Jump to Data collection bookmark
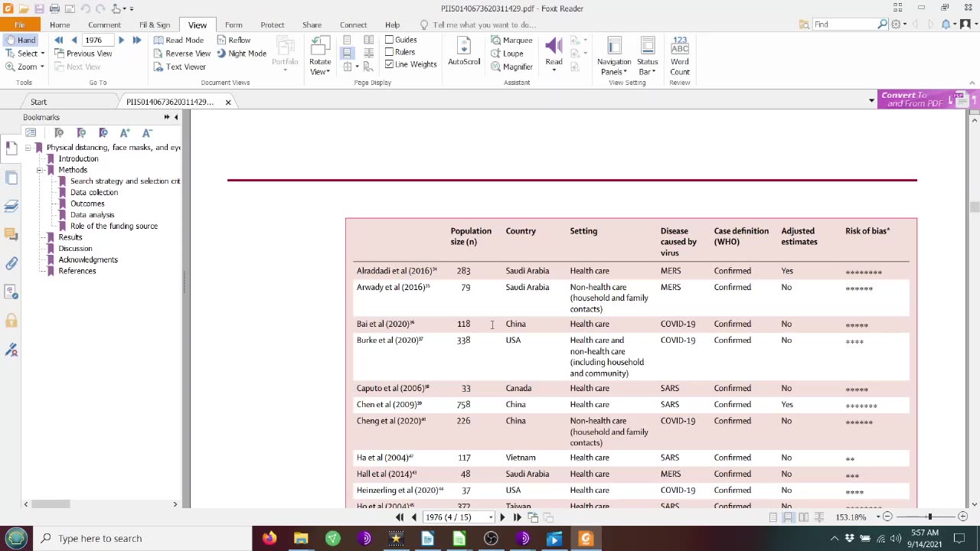980x551 pixels. click(94, 192)
